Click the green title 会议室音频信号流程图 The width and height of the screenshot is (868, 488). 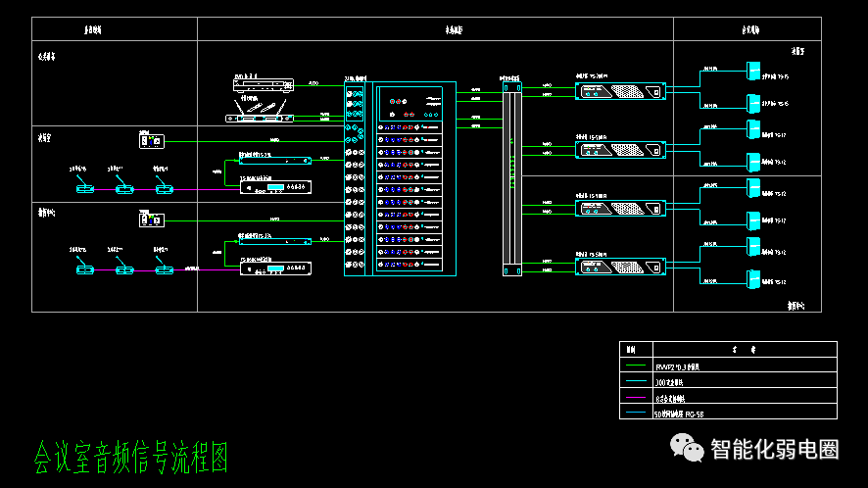tap(130, 458)
